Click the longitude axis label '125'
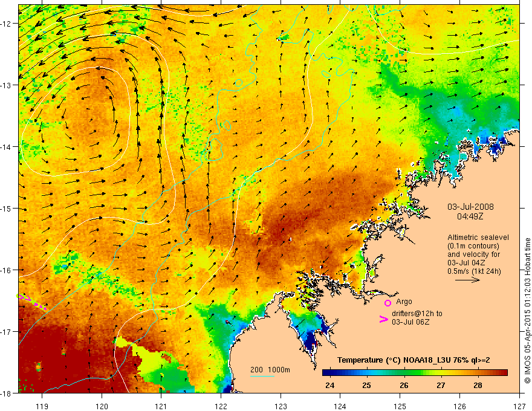The height and width of the screenshot is (411, 532). 400,406
